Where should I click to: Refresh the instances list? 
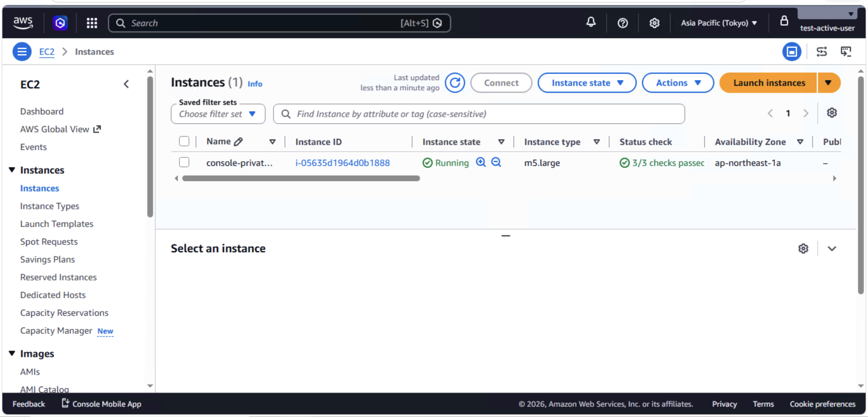pos(455,83)
